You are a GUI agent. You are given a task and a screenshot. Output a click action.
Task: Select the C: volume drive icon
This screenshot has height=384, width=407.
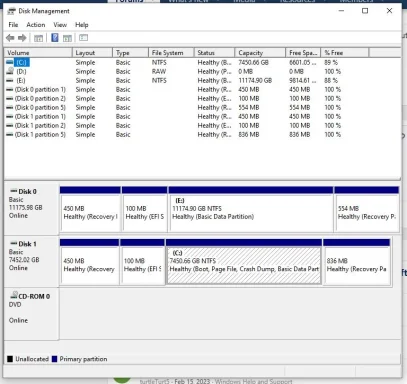click(10, 62)
